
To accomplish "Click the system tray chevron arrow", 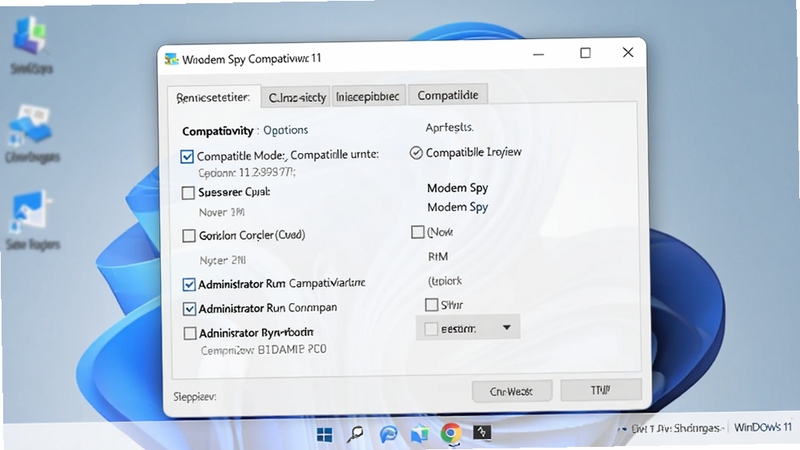I will tap(622, 429).
